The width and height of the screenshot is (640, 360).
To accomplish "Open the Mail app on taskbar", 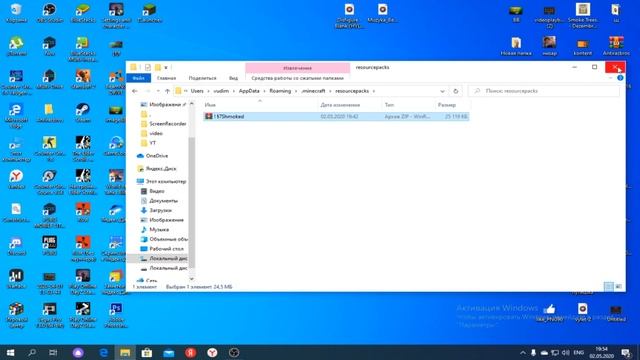I will [x=169, y=352].
